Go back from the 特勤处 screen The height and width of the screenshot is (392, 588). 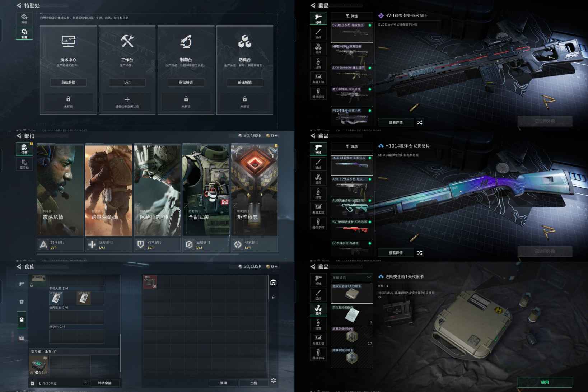coord(19,5)
